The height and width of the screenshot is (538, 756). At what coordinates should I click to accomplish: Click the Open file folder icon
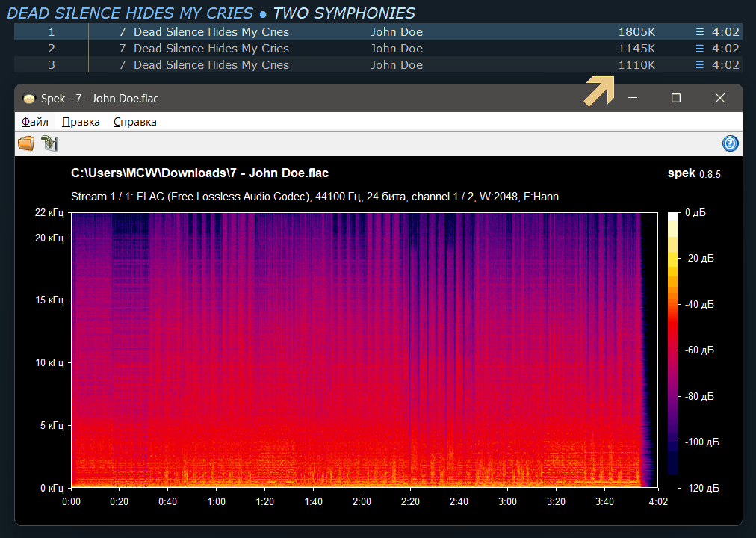click(26, 143)
